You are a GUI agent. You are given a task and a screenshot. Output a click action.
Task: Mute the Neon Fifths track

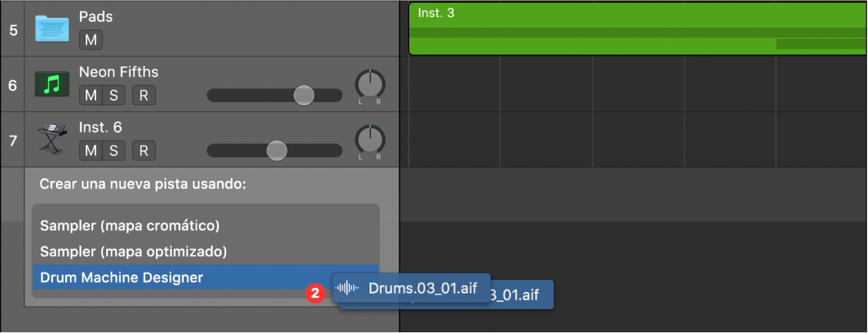(91, 95)
